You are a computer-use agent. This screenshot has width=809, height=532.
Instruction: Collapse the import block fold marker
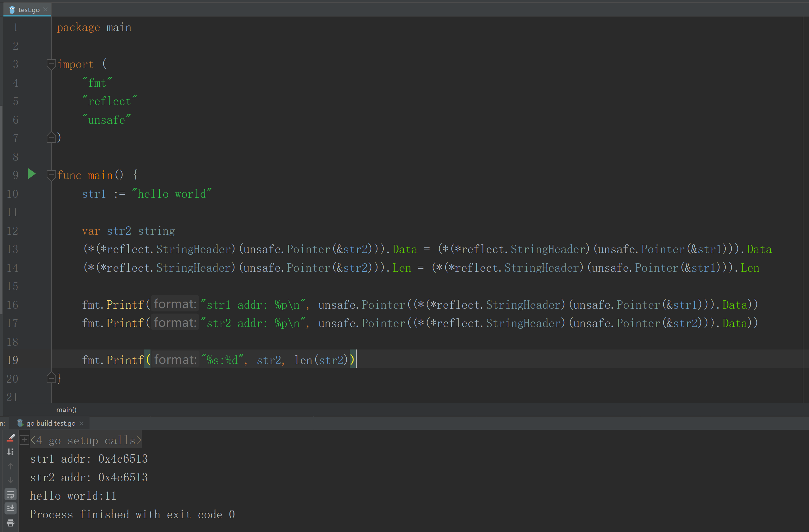point(51,64)
